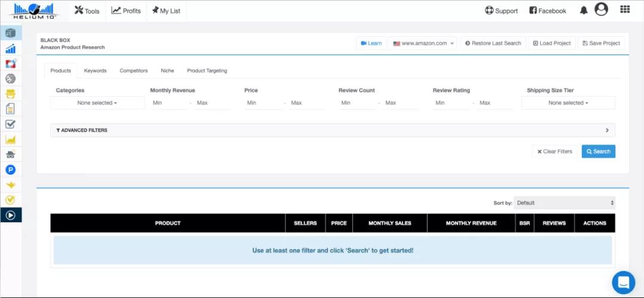Click the Clear Filters button
Image resolution: width=644 pixels, height=298 pixels.
[x=555, y=152]
